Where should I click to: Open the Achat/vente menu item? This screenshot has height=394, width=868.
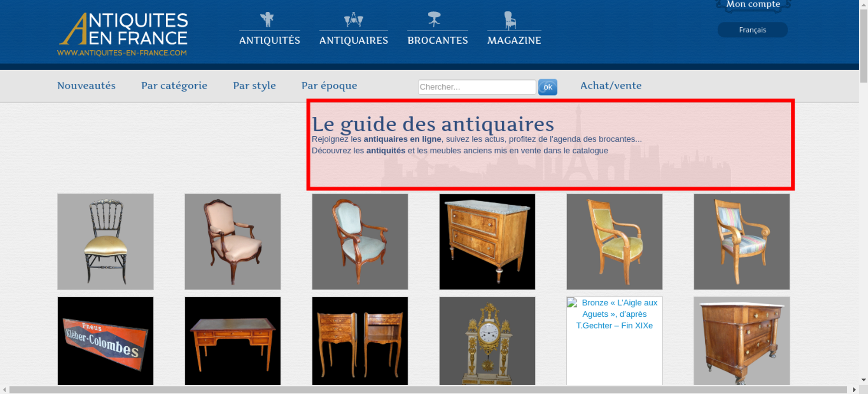pyautogui.click(x=611, y=85)
